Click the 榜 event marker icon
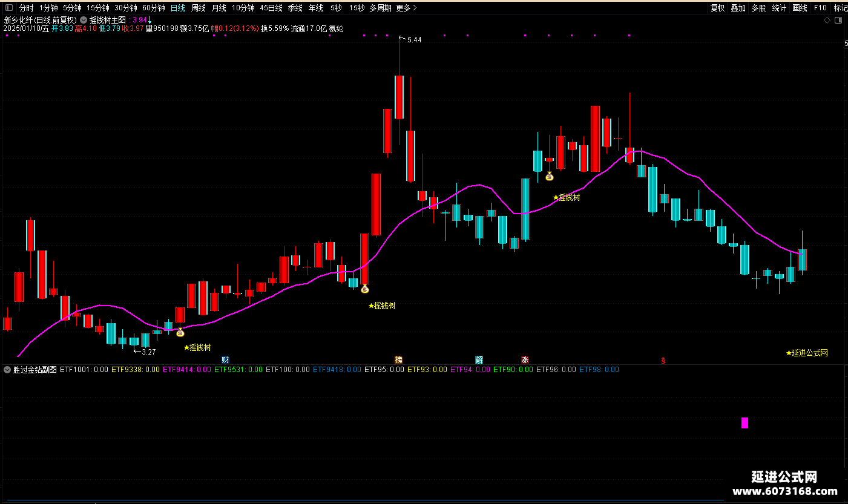The image size is (848, 504). pos(398,360)
